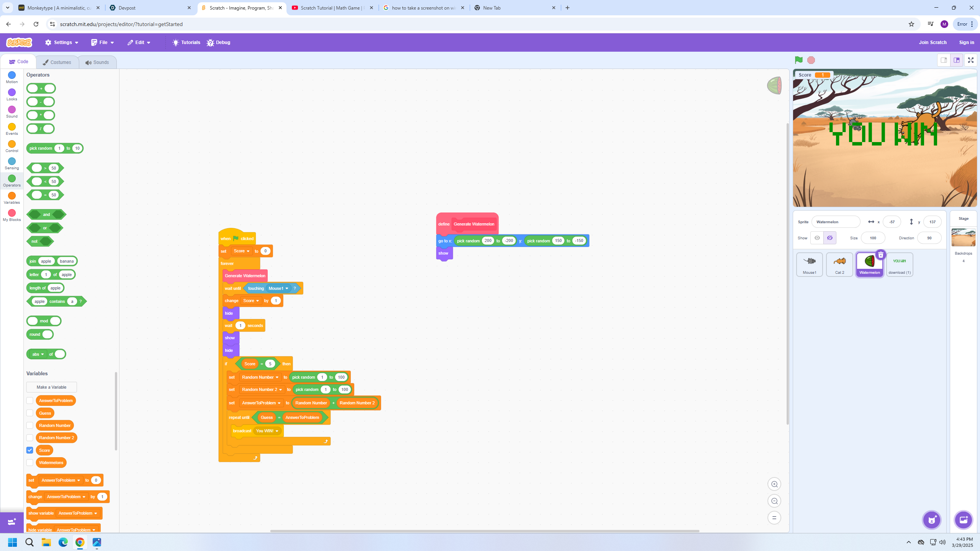The width and height of the screenshot is (980, 551).
Task: Zoom in on the code workspace
Action: click(774, 484)
